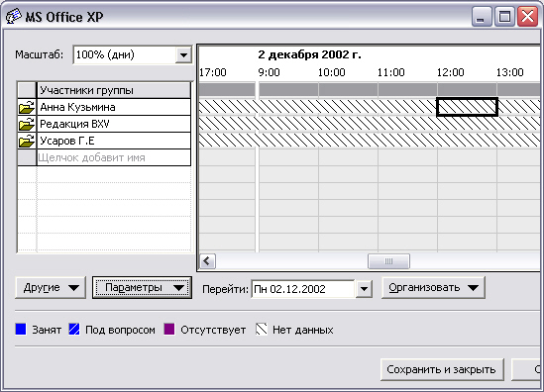Click the 9:00 time label
The height and width of the screenshot is (392, 544).
(x=269, y=72)
